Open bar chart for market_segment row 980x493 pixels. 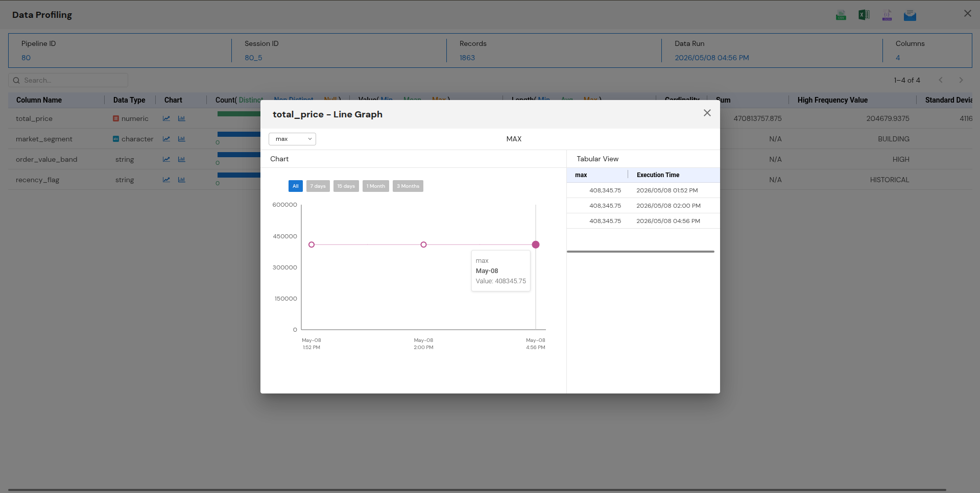click(181, 139)
